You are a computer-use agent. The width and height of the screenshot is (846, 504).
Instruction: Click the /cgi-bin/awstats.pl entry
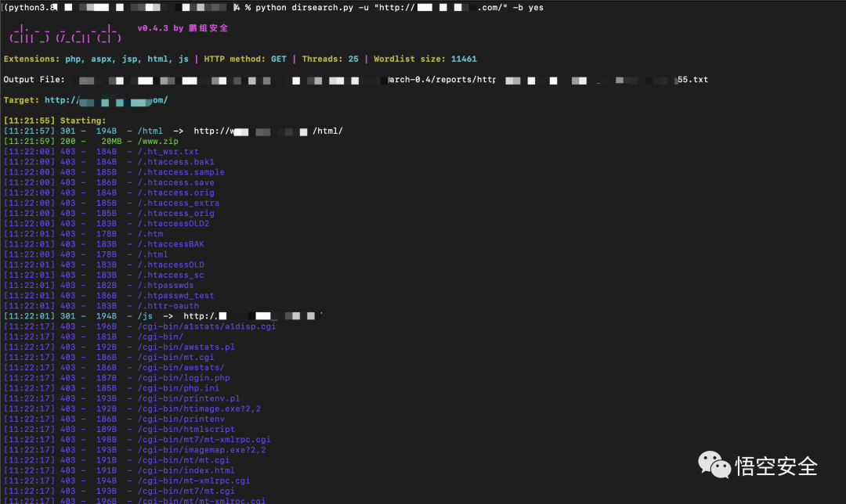[186, 347]
